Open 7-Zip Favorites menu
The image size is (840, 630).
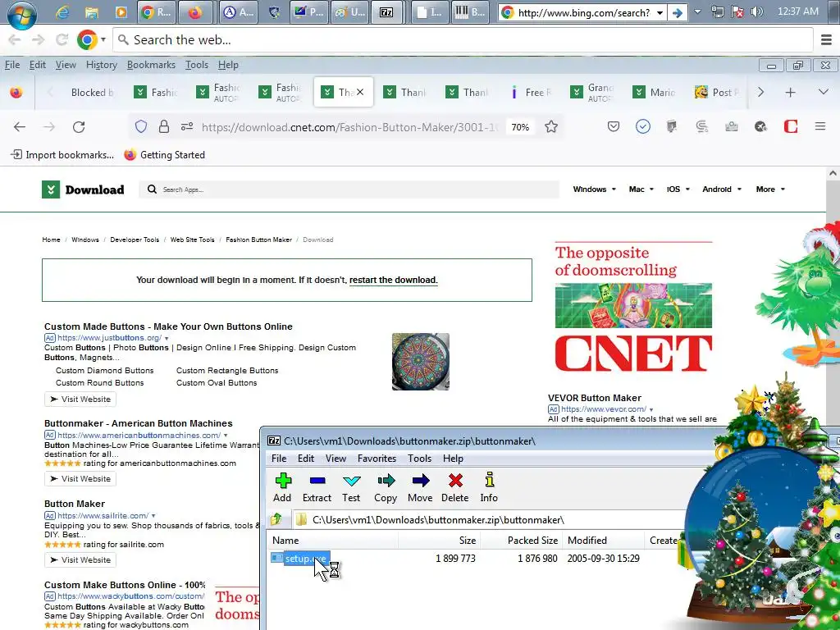(x=377, y=459)
